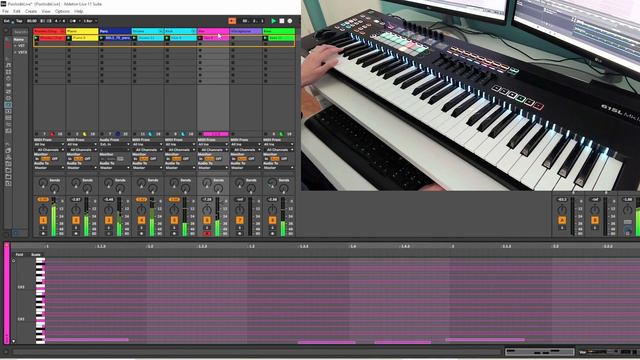Toggle the track 2 activator button

coord(76,220)
